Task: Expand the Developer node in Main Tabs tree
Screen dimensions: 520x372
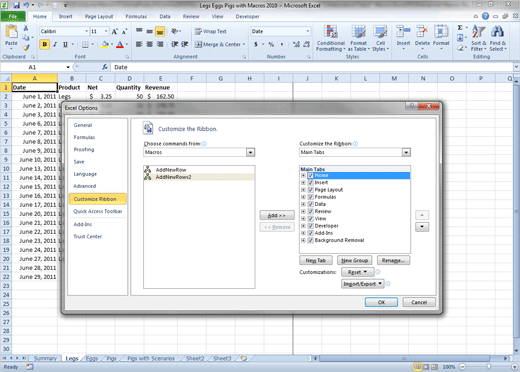Action: click(x=303, y=226)
